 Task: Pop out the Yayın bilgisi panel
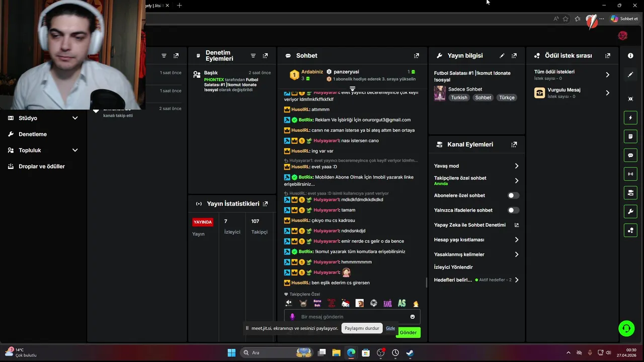pyautogui.click(x=514, y=56)
